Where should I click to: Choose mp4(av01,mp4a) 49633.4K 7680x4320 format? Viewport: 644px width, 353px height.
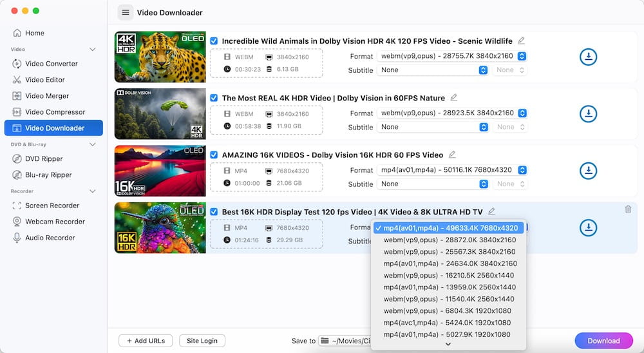point(448,227)
